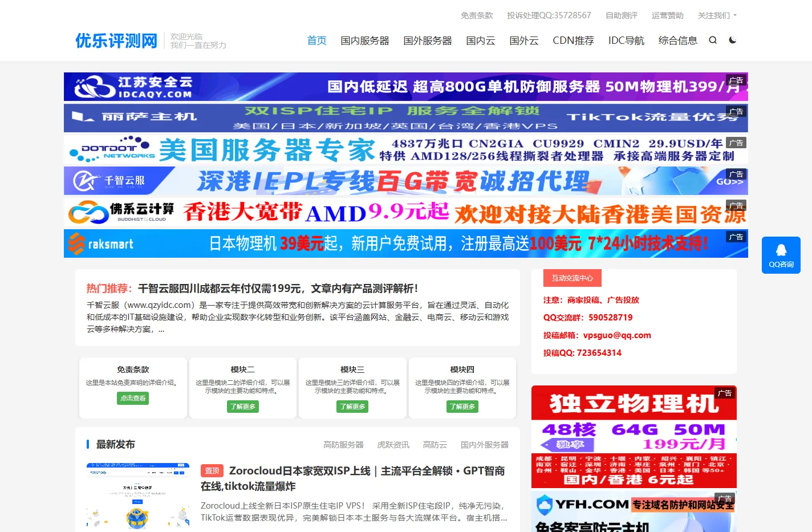This screenshot has height=532, width=812.
Task: Open YFH.COM 高防云主机 sidebar ad
Action: click(634, 512)
